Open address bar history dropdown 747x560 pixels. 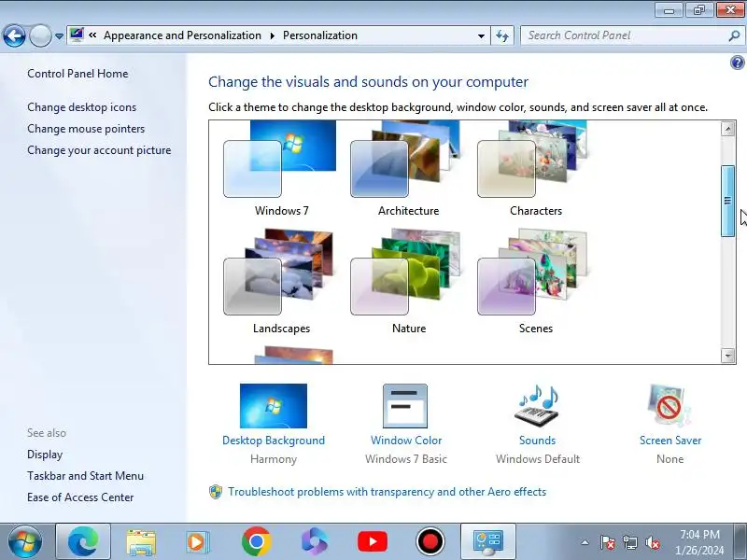481,35
